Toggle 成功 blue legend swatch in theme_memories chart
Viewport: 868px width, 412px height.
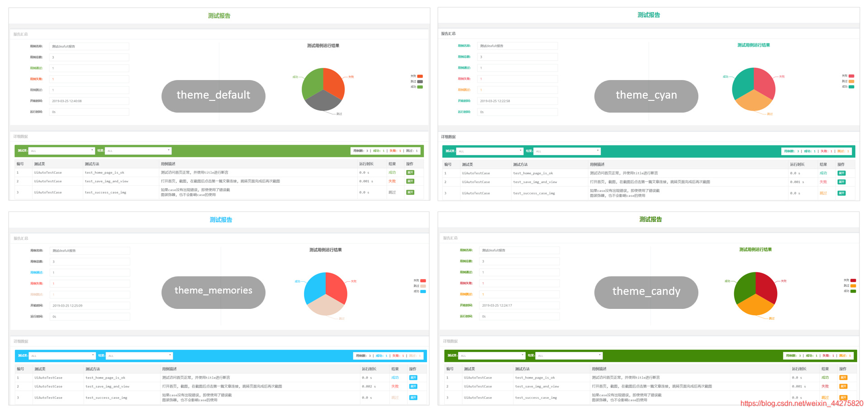[423, 292]
